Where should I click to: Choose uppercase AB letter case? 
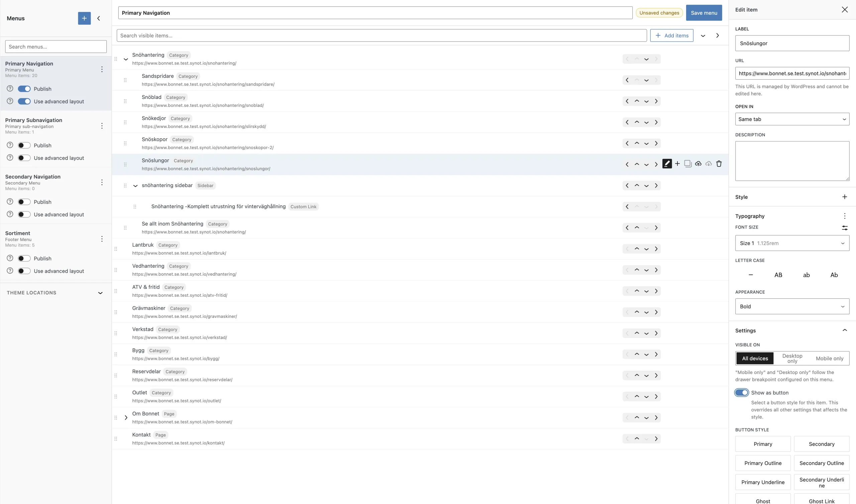tap(778, 275)
